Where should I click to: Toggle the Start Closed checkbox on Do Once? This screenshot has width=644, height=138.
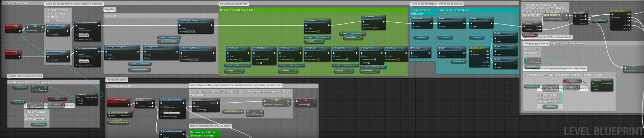click(205, 110)
